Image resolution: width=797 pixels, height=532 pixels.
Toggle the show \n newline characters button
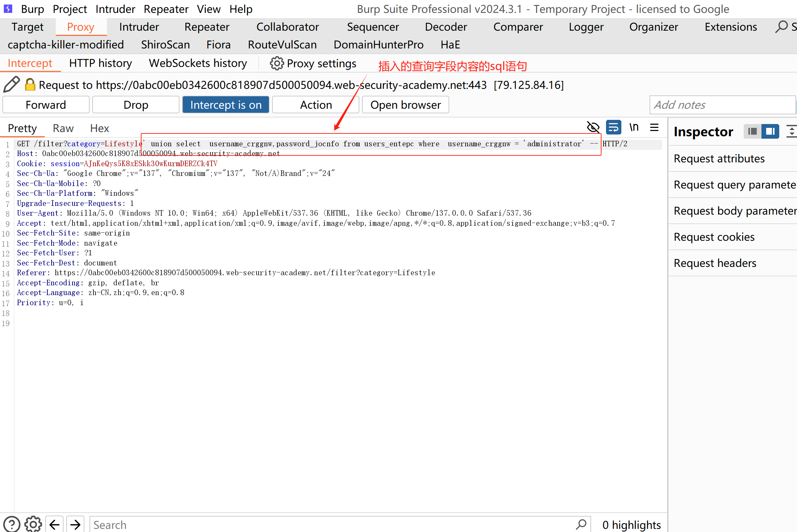634,128
